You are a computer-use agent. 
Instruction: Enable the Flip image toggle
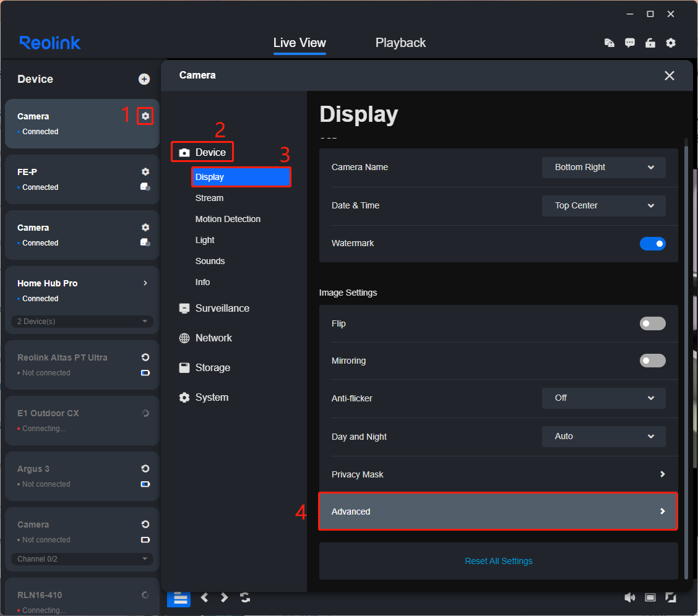coord(653,323)
